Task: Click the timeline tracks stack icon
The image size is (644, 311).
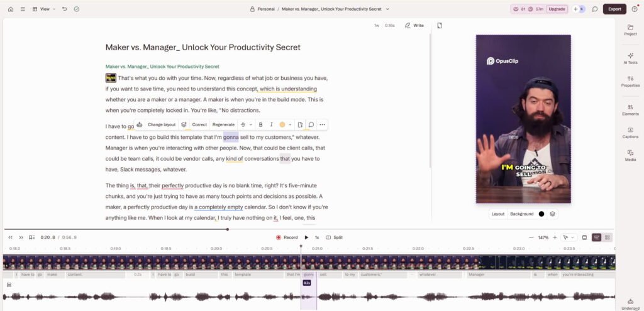Action: [9, 285]
